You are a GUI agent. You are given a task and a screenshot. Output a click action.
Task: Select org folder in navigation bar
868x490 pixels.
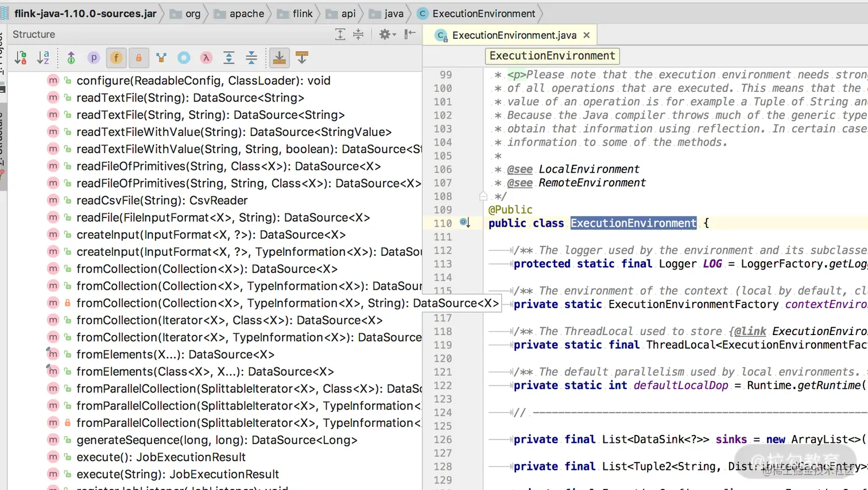pyautogui.click(x=185, y=14)
